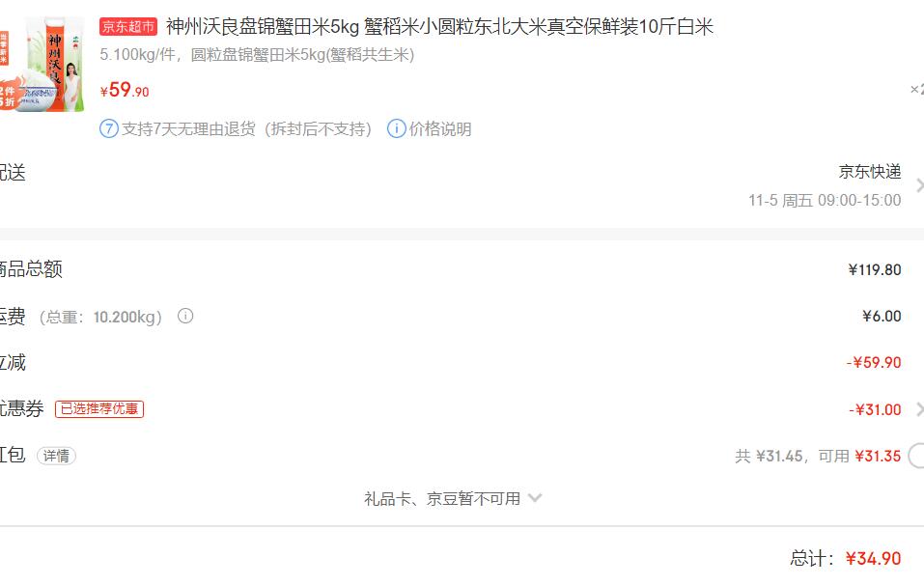
Task: Open the 红包 详情 details button
Action: tap(57, 456)
